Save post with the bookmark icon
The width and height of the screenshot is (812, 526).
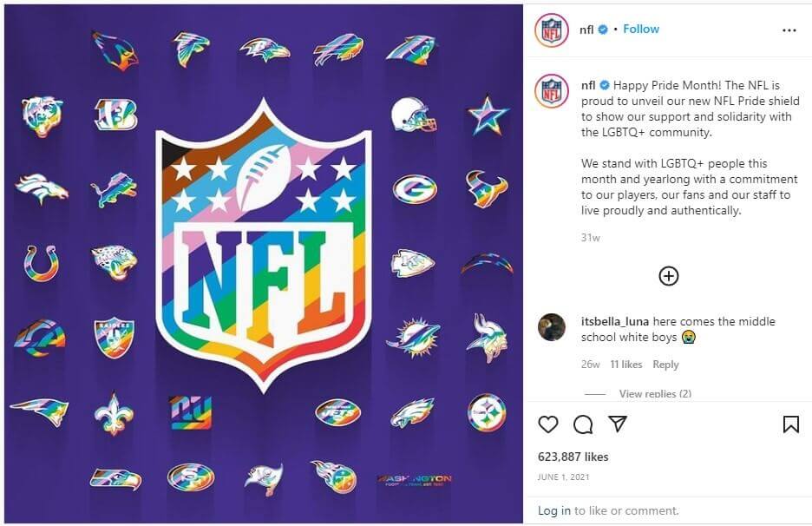(x=790, y=424)
